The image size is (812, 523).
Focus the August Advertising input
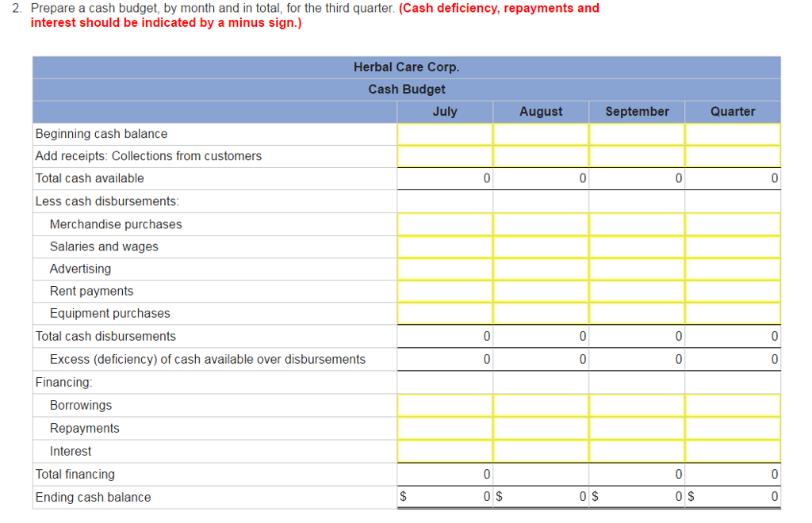click(x=541, y=269)
